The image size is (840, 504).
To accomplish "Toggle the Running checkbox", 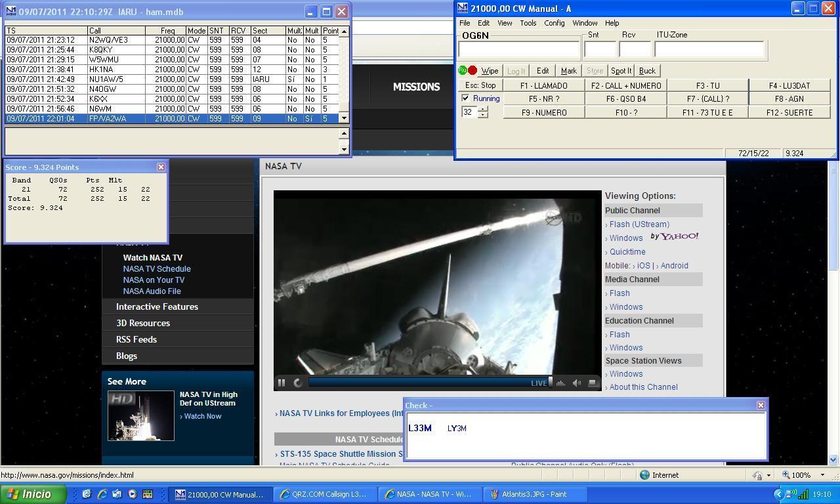I will tap(465, 98).
